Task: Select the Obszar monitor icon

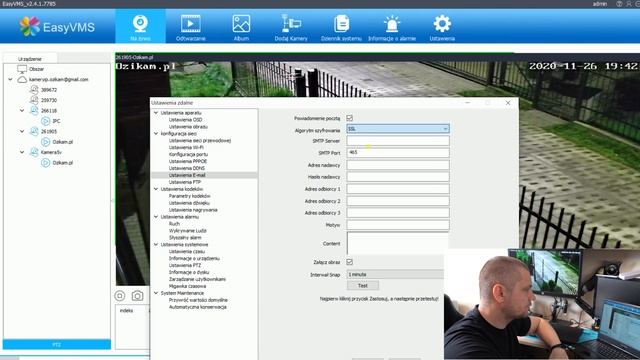Action: [22, 69]
